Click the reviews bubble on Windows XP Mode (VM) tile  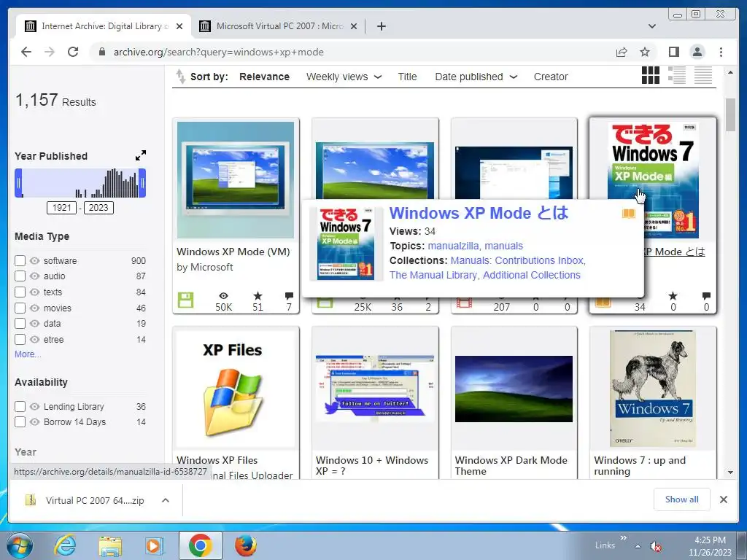[x=289, y=296]
